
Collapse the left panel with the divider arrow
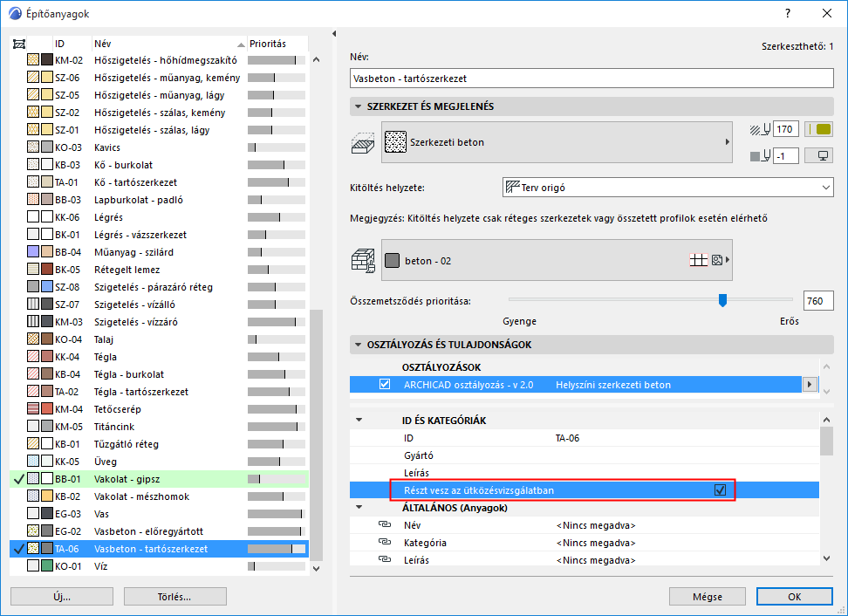tap(334, 33)
